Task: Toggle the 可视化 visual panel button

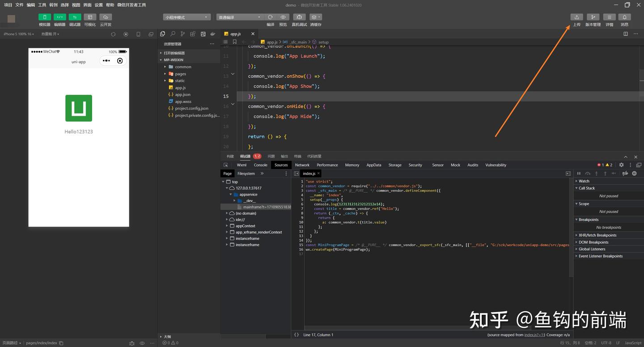Action: click(x=90, y=17)
